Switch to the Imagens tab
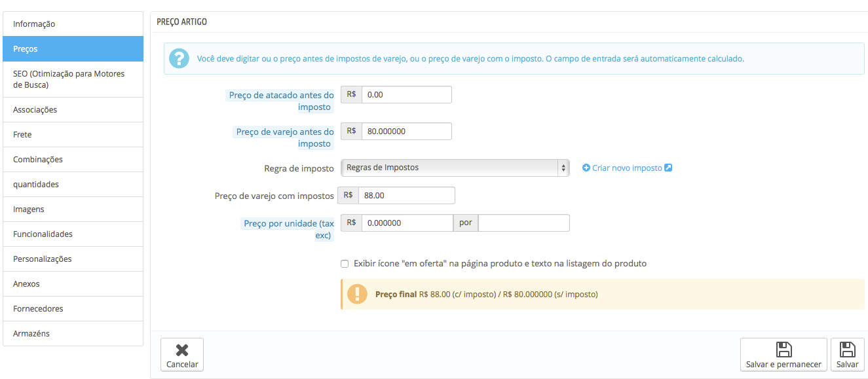The width and height of the screenshot is (868, 379). 73,209
